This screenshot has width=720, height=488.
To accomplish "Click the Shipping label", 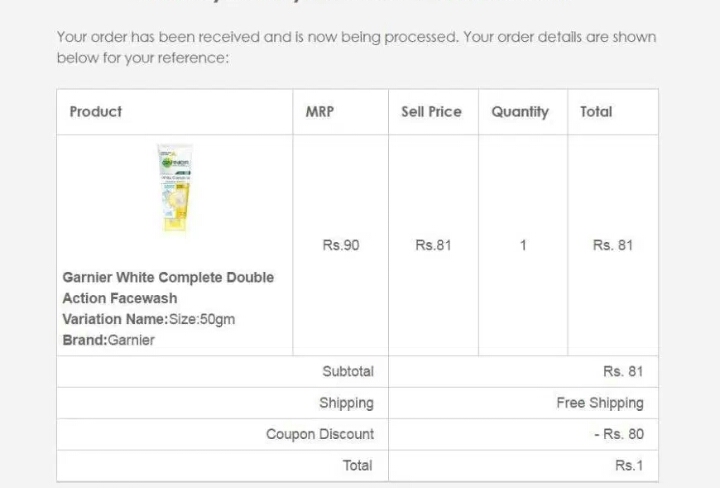I will [346, 403].
